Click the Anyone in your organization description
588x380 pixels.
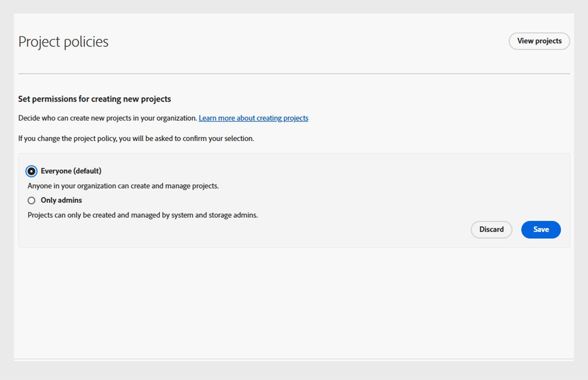pos(123,186)
